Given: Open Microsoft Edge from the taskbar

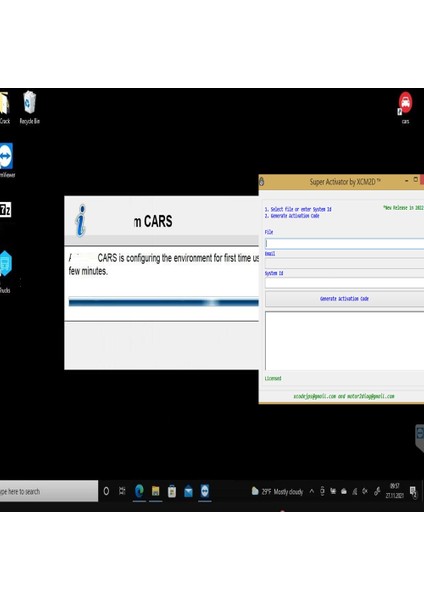Looking at the screenshot, I should 139,491.
